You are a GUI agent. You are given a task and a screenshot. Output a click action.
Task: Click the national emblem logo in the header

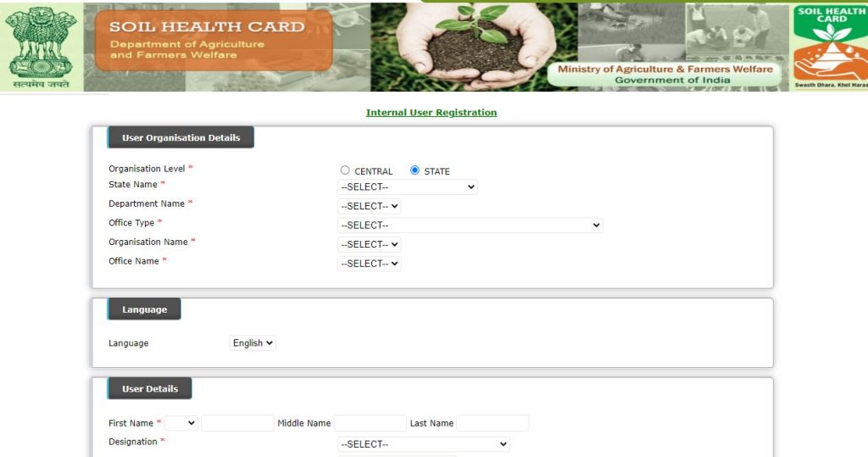tap(42, 47)
